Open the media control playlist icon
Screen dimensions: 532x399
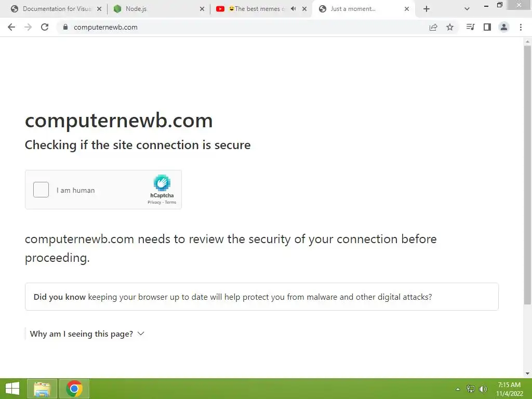(x=470, y=27)
